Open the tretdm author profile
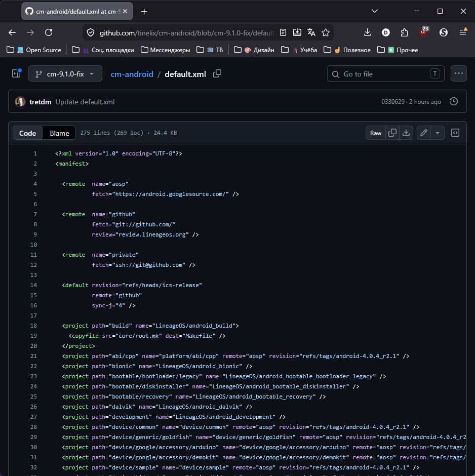This screenshot has width=475, height=476. [x=40, y=102]
